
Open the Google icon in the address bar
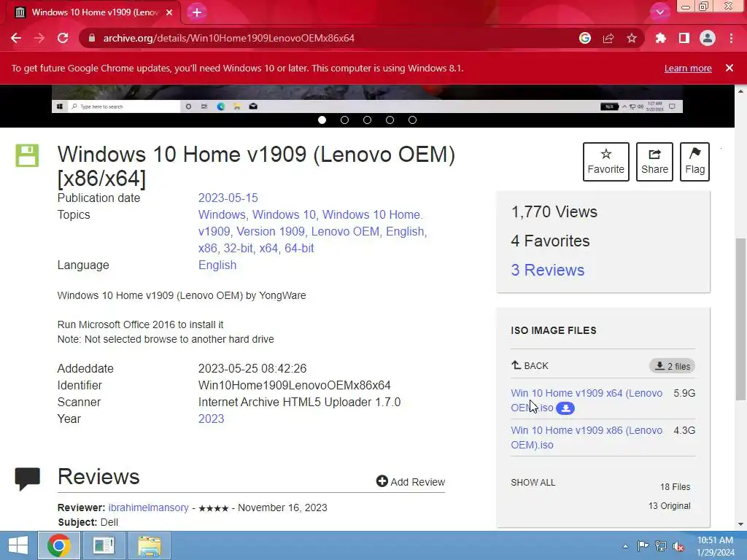coord(585,38)
